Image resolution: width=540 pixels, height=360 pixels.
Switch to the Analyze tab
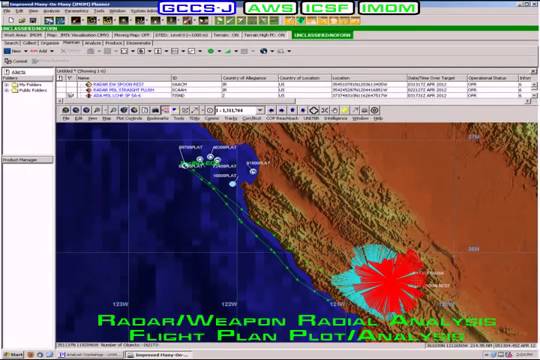[x=93, y=43]
